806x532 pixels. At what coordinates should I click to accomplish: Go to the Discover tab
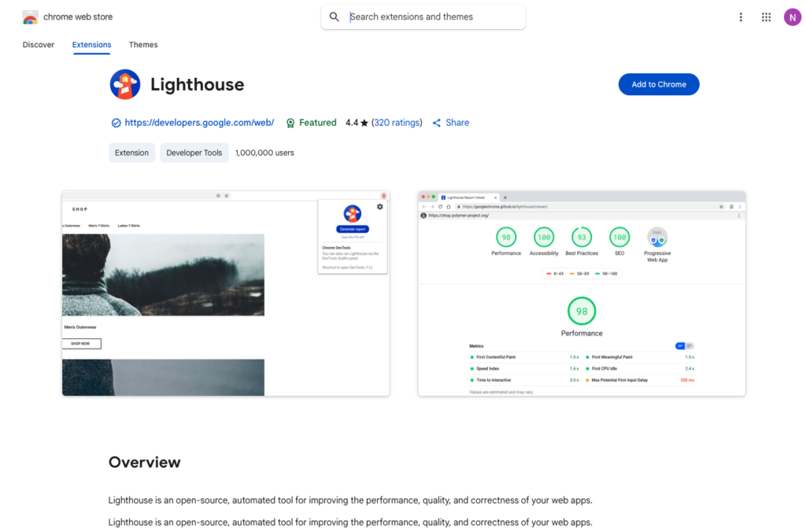38,45
